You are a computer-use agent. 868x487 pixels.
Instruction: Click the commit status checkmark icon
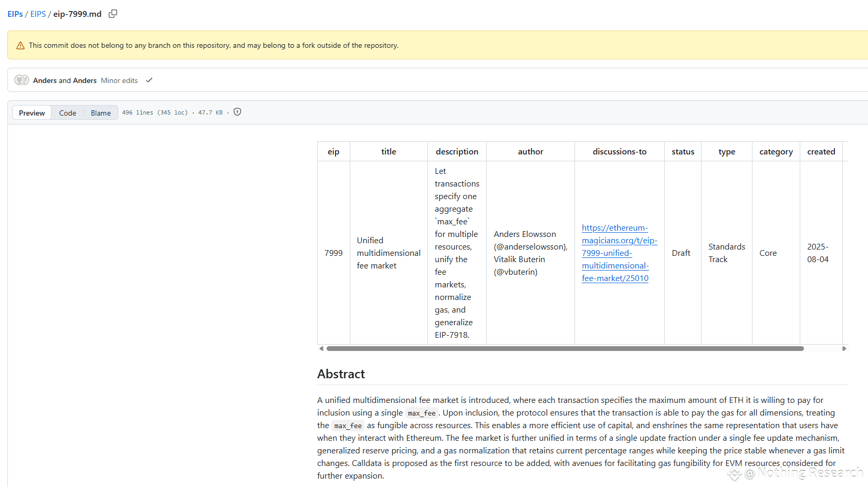click(x=149, y=80)
